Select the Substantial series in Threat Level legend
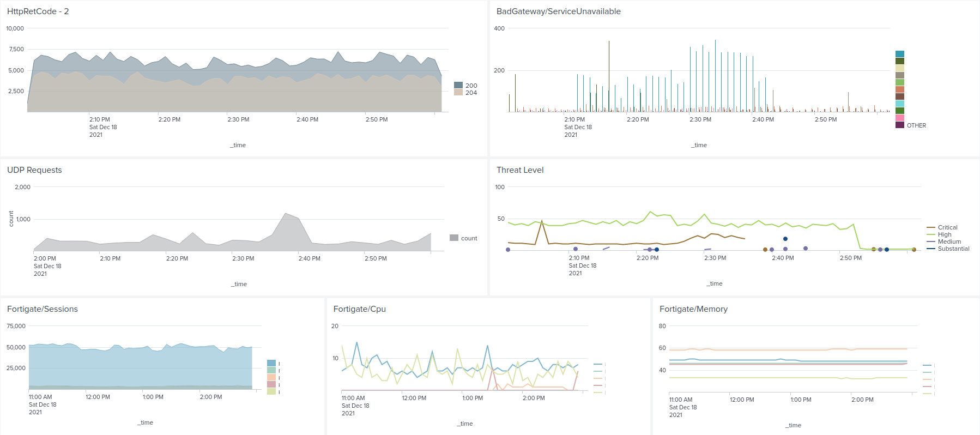 tap(948, 249)
